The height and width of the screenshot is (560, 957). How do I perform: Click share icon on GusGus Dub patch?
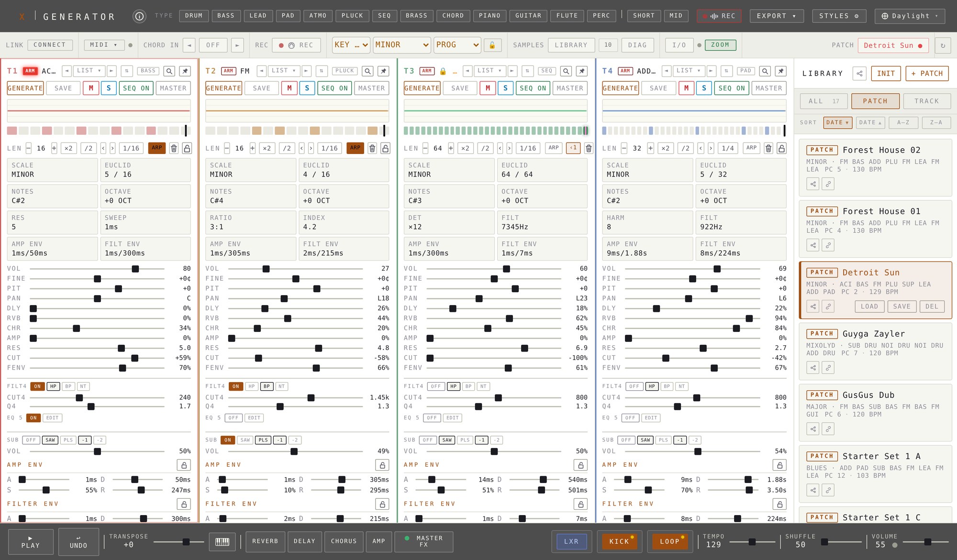click(x=813, y=428)
